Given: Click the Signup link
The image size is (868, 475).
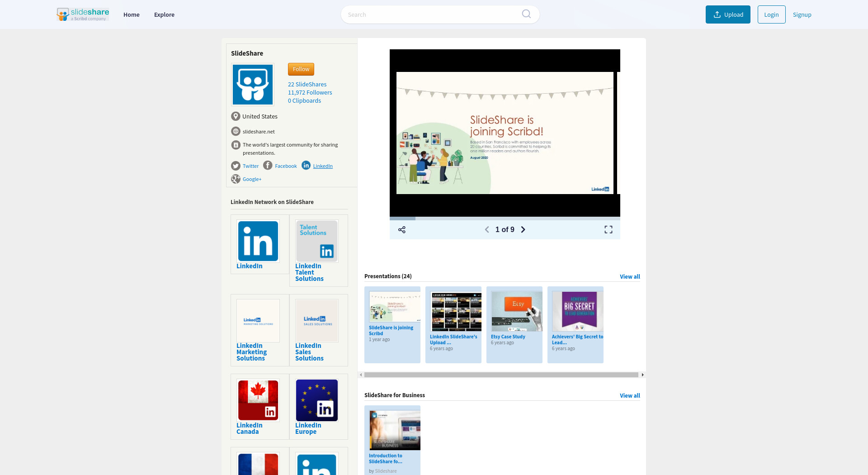Looking at the screenshot, I should (802, 14).
